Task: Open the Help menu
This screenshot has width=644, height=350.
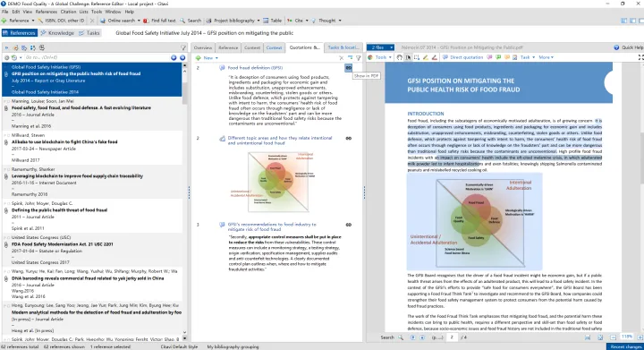Action: tap(130, 12)
